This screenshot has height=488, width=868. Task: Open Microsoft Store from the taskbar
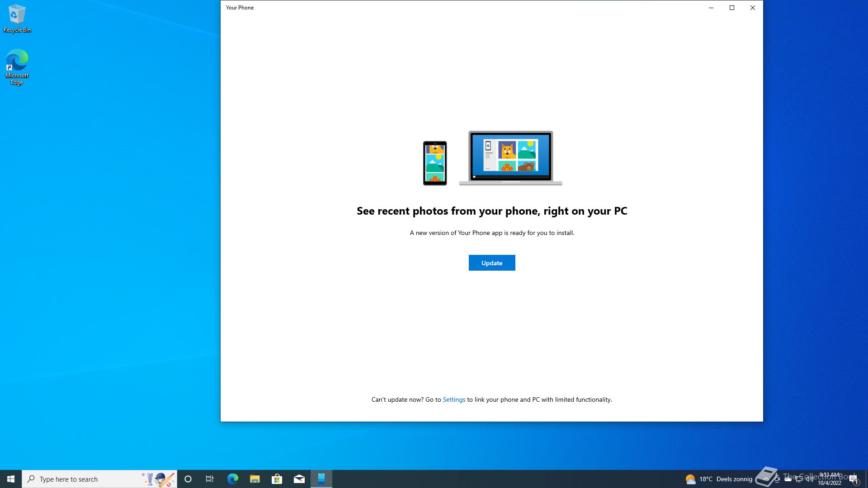[277, 479]
